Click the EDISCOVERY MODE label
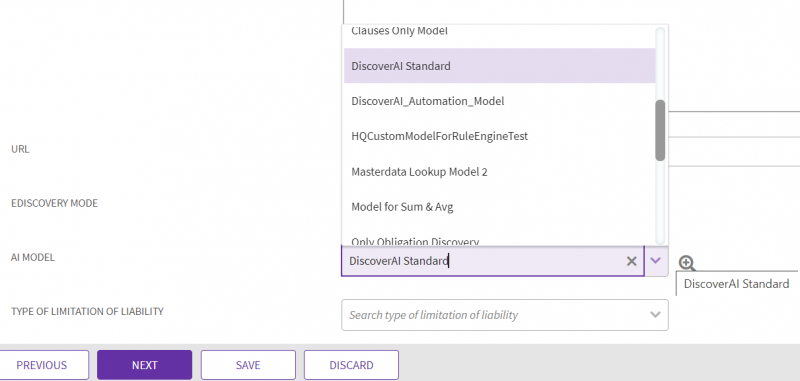This screenshot has height=381, width=800. (x=55, y=203)
